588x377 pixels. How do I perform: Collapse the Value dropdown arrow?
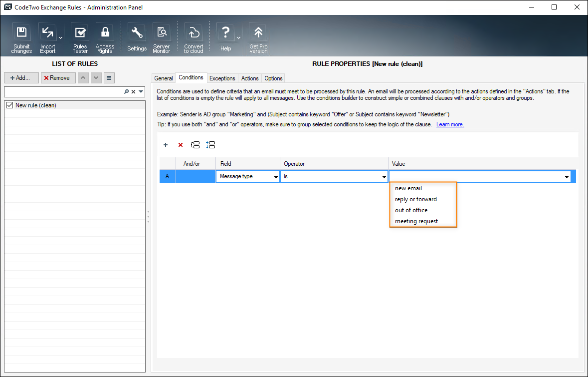pos(567,177)
